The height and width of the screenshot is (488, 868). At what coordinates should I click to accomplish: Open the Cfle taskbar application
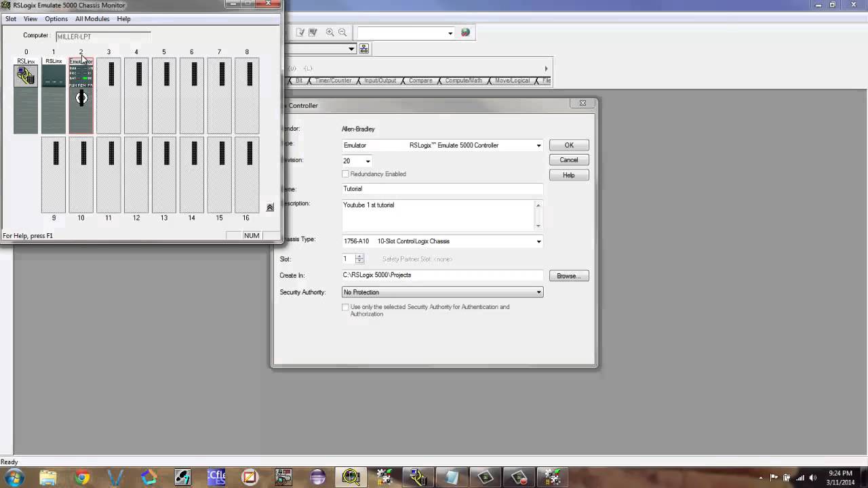[216, 477]
